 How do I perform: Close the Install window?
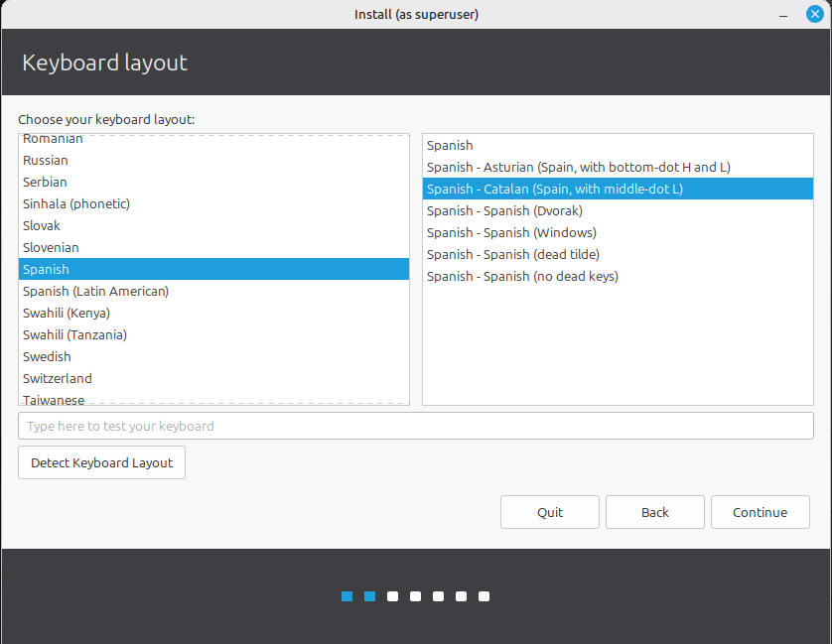tap(814, 15)
